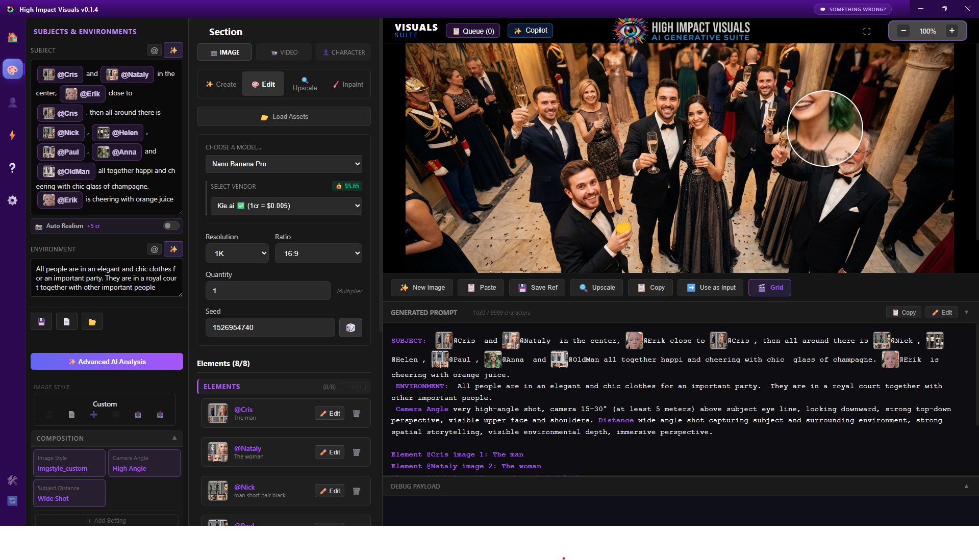979x560 pixels.
Task: Zoom in with the plus button
Action: (951, 31)
